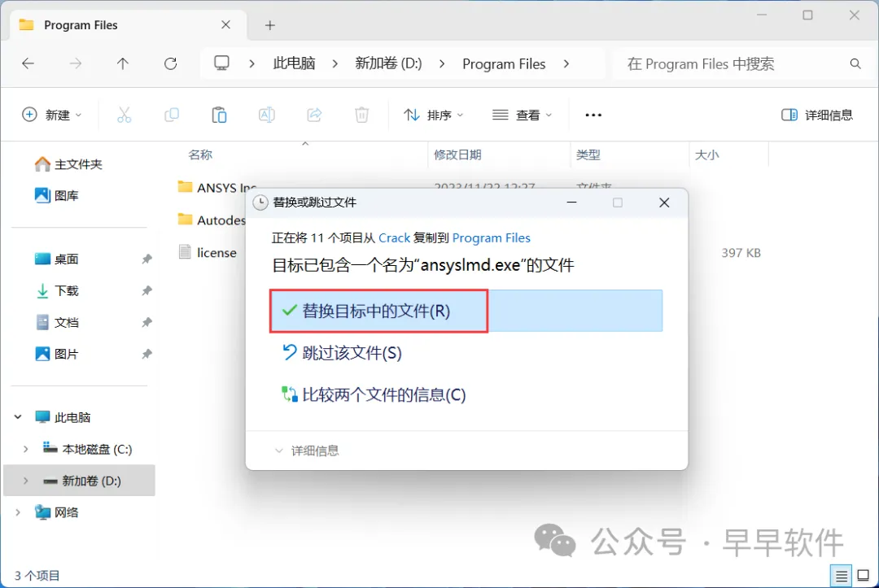The height and width of the screenshot is (588, 879).
Task: Expand chevron after 此电脑 breadcrumb
Action: (335, 63)
